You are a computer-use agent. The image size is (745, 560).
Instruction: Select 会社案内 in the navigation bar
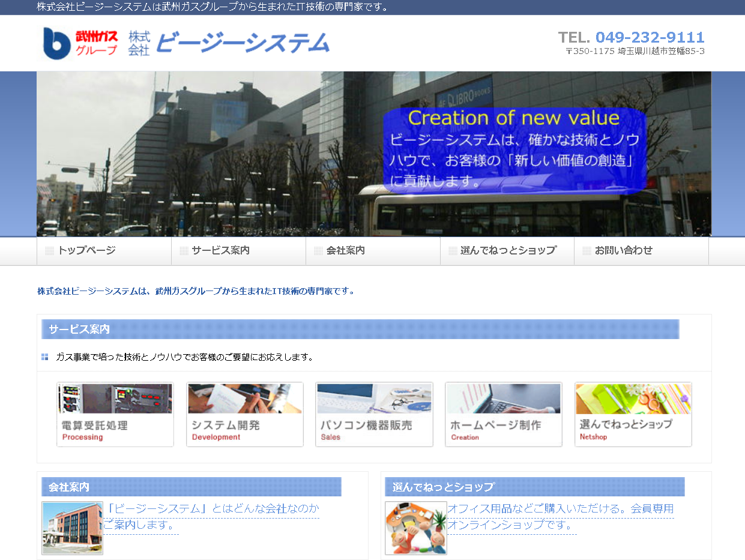click(345, 251)
